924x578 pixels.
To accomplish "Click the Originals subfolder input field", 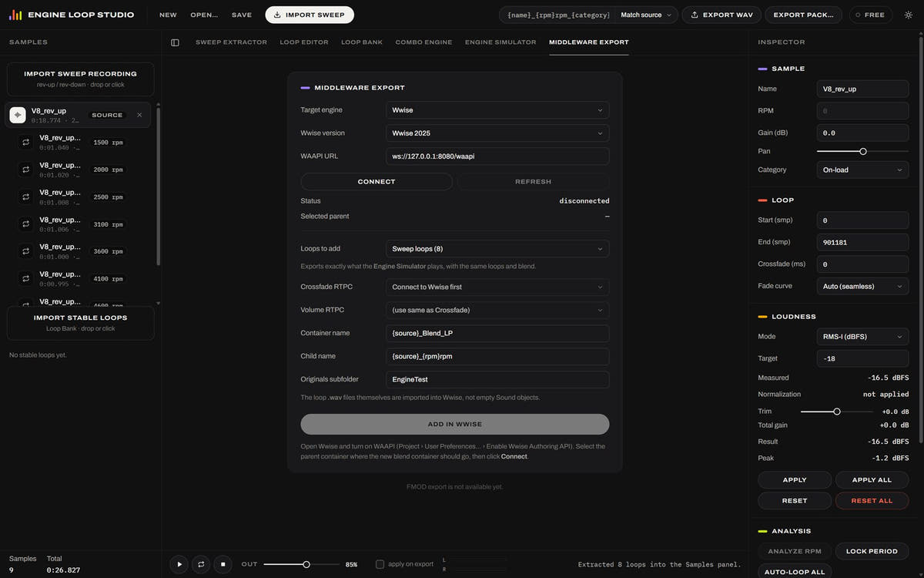I will tap(497, 380).
